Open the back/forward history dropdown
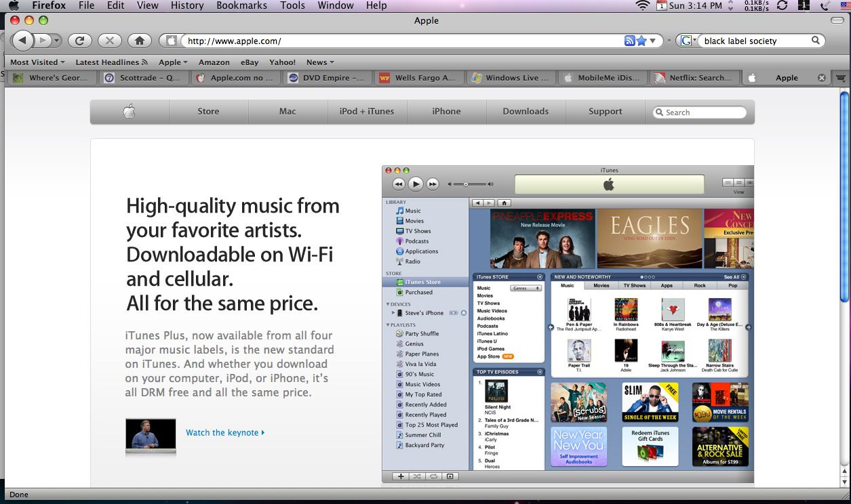Image resolution: width=851 pixels, height=504 pixels. [56, 41]
